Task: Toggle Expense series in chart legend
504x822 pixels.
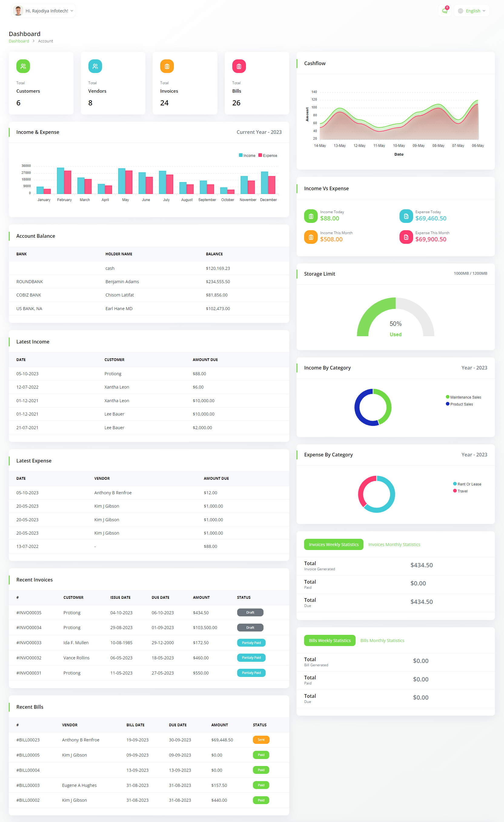Action: tap(267, 155)
